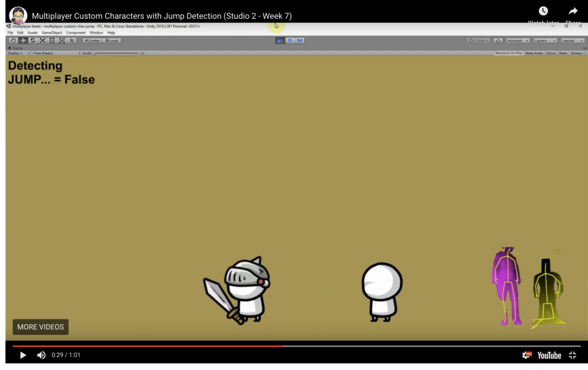Click the MORE VIDEOS button
The width and height of the screenshot is (588, 370).
[41, 327]
